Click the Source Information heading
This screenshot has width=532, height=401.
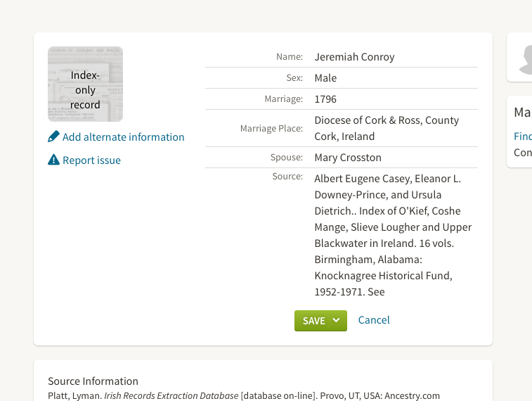coord(93,381)
